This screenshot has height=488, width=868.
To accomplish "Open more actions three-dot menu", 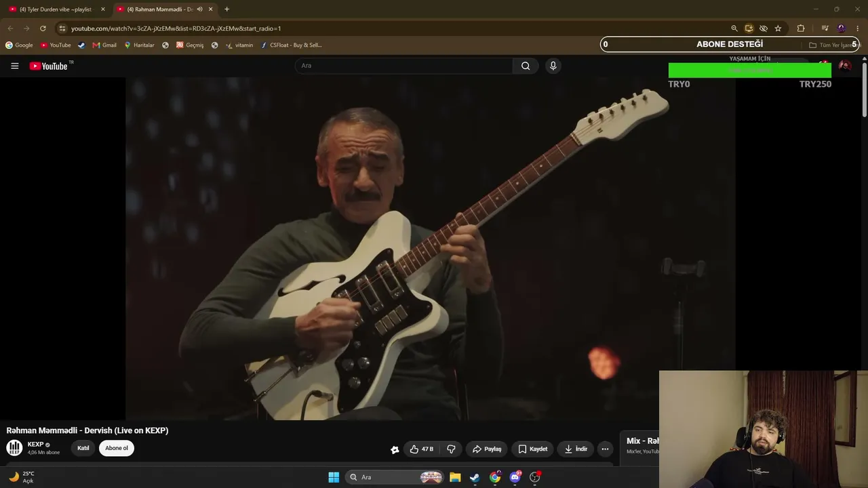I will [x=605, y=449].
